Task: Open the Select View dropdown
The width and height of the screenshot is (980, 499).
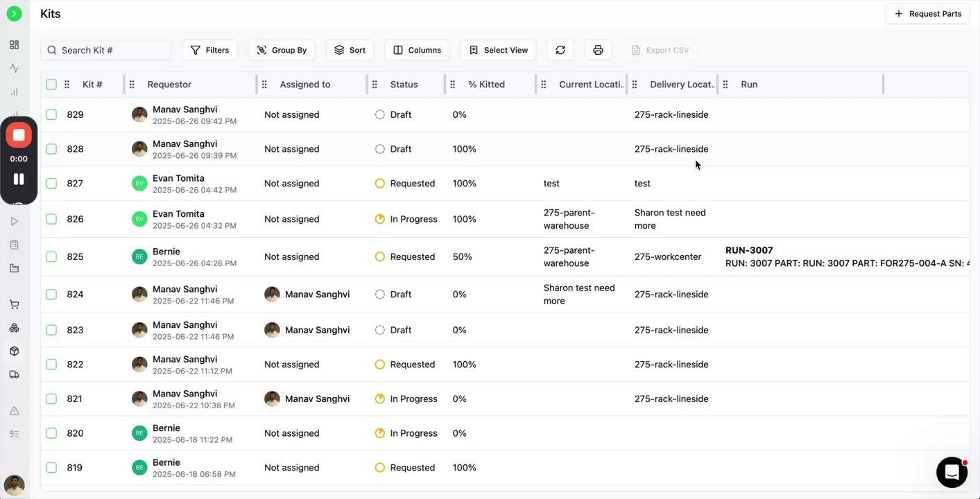Action: pyautogui.click(x=499, y=50)
